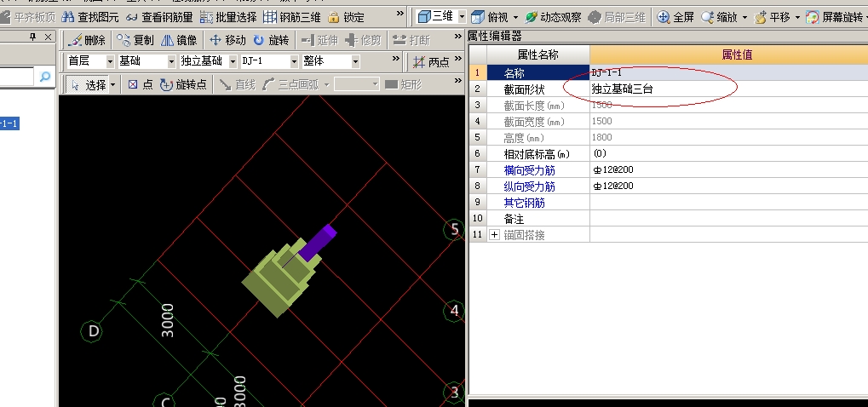Image resolution: width=868 pixels, height=407 pixels.
Task: Open the 缩放 dropdown arrow
Action: [x=744, y=17]
